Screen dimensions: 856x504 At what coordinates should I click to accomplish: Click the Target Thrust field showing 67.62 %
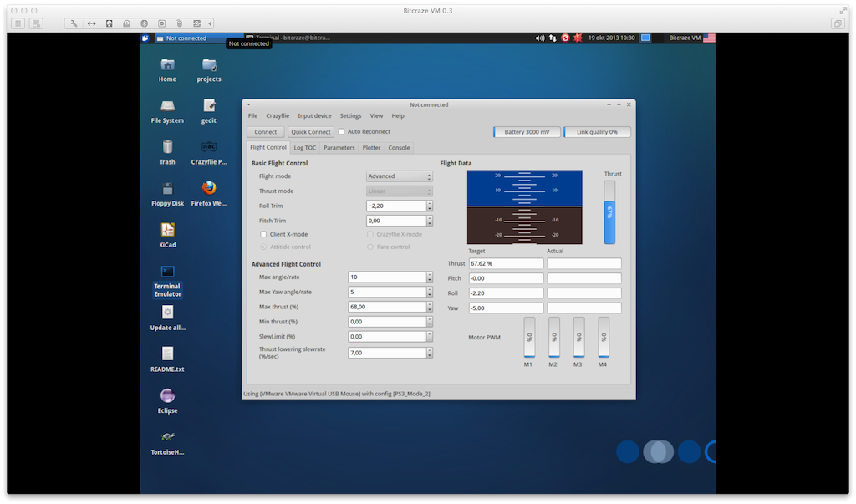pos(506,264)
